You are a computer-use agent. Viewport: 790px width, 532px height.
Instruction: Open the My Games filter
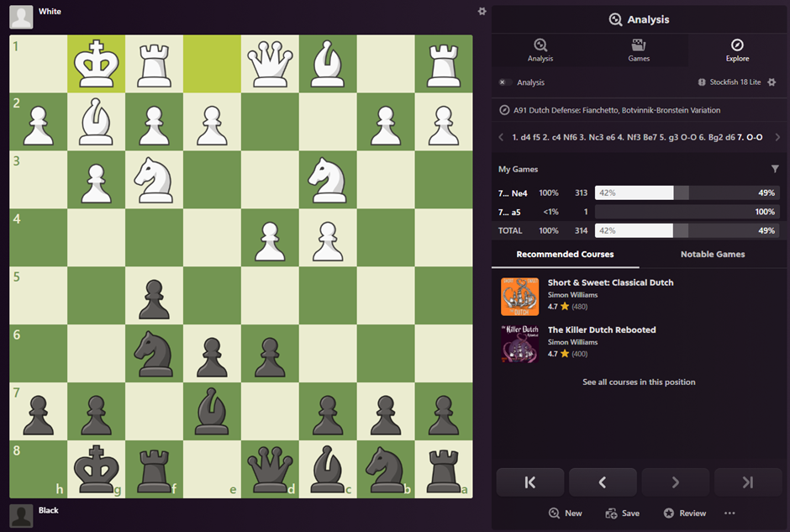(x=775, y=169)
